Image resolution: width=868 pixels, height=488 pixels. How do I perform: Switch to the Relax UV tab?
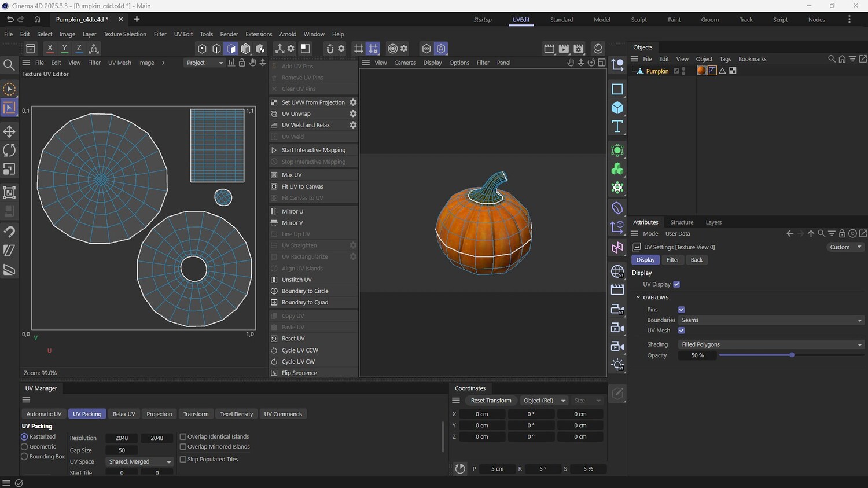pyautogui.click(x=124, y=414)
